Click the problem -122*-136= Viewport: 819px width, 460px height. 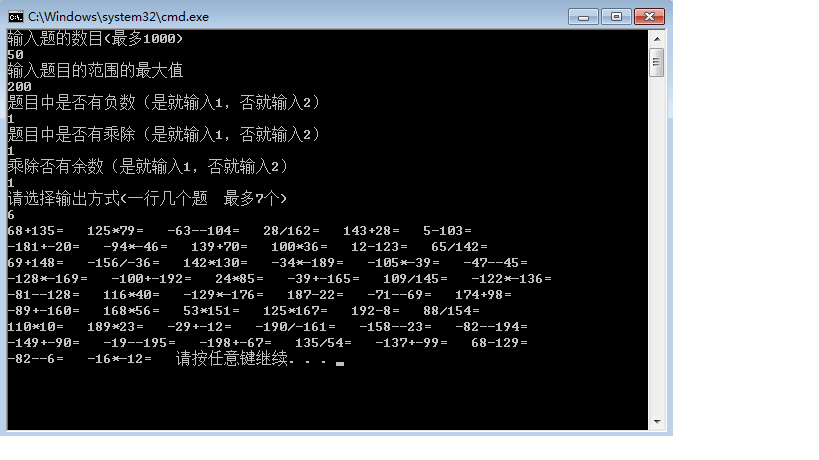(511, 279)
